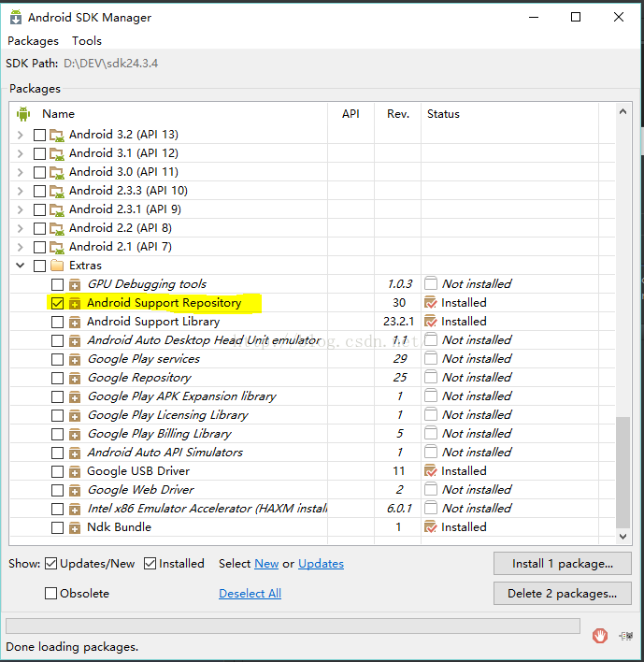Click the Android SDK Manager title bar icon

click(x=16, y=18)
